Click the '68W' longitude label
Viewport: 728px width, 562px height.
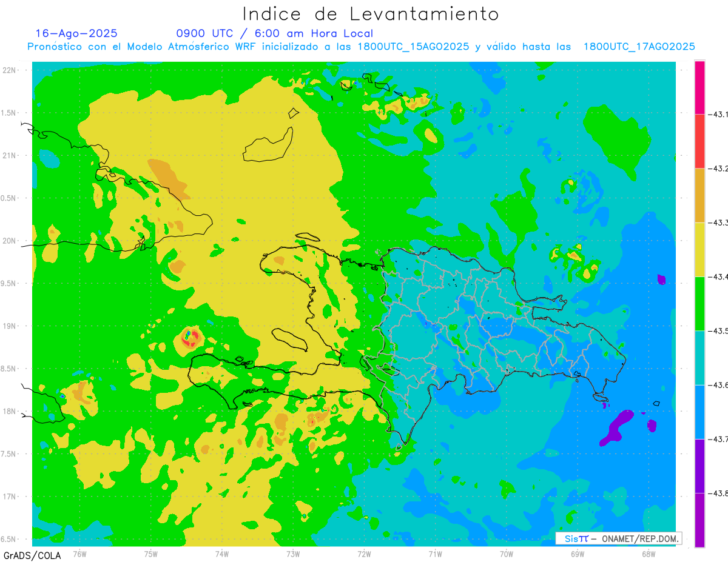point(649,554)
